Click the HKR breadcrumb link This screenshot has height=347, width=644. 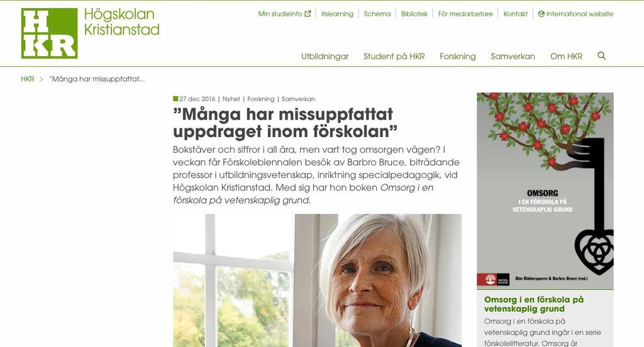coord(28,79)
